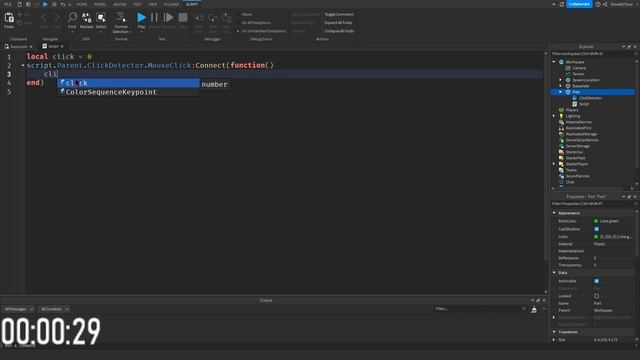Screen dimensions: 640x360
Task: Choose the click autocomplete suggestion
Action: 129,83
